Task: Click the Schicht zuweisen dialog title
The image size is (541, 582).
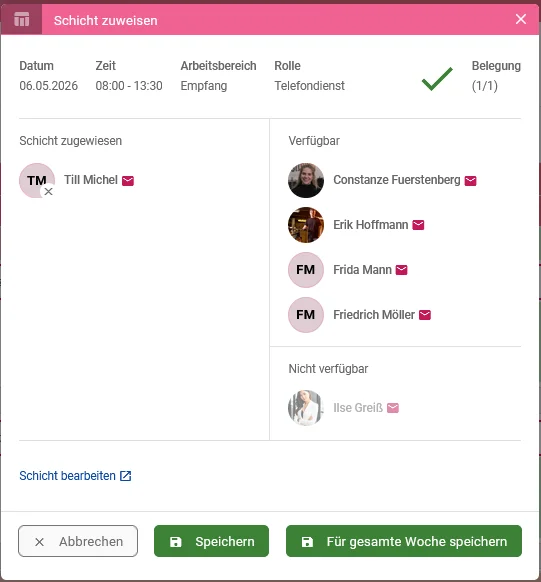Action: point(106,20)
